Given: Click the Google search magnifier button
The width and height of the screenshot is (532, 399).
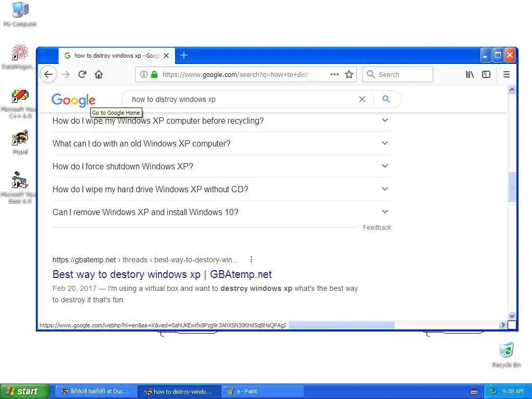Looking at the screenshot, I should coord(386,99).
